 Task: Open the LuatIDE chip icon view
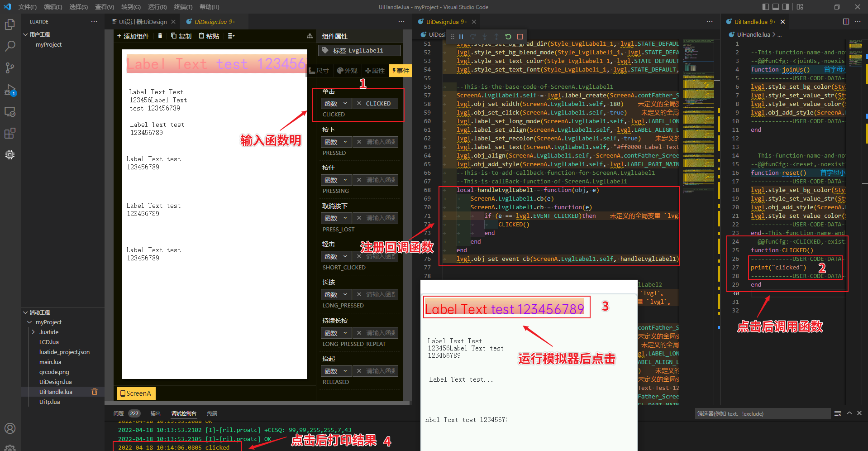[10, 155]
